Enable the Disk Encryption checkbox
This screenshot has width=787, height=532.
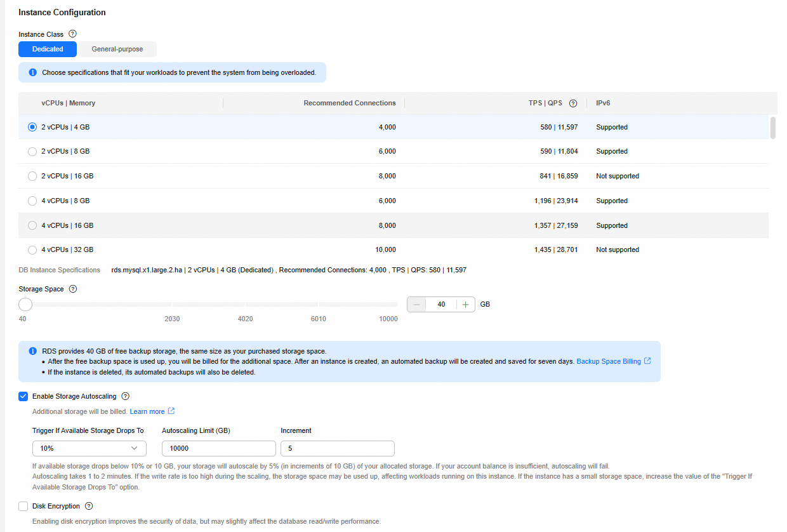[x=23, y=506]
